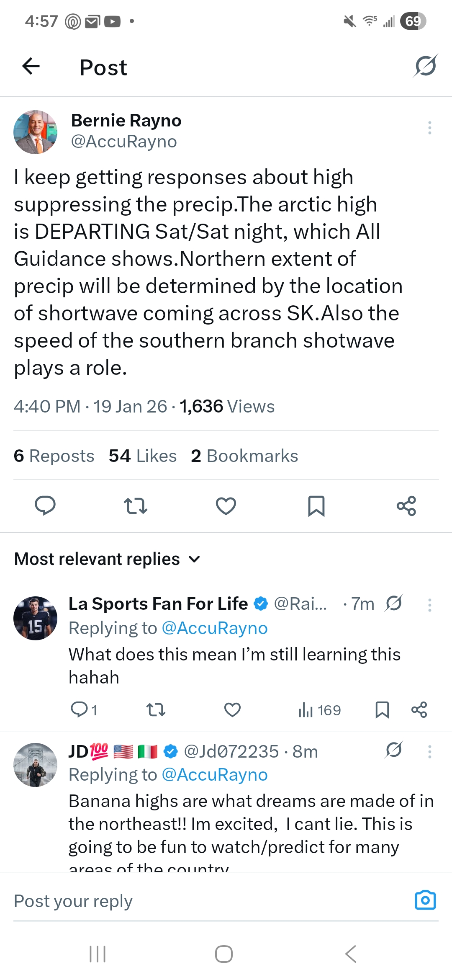Like the main post with the heart icon
452x980 pixels.
click(x=226, y=505)
